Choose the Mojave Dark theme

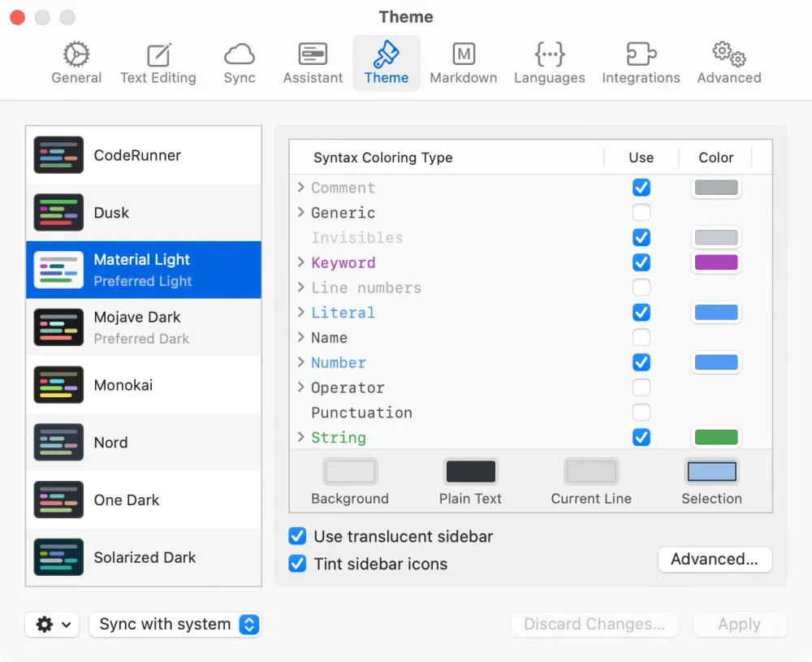pos(144,327)
